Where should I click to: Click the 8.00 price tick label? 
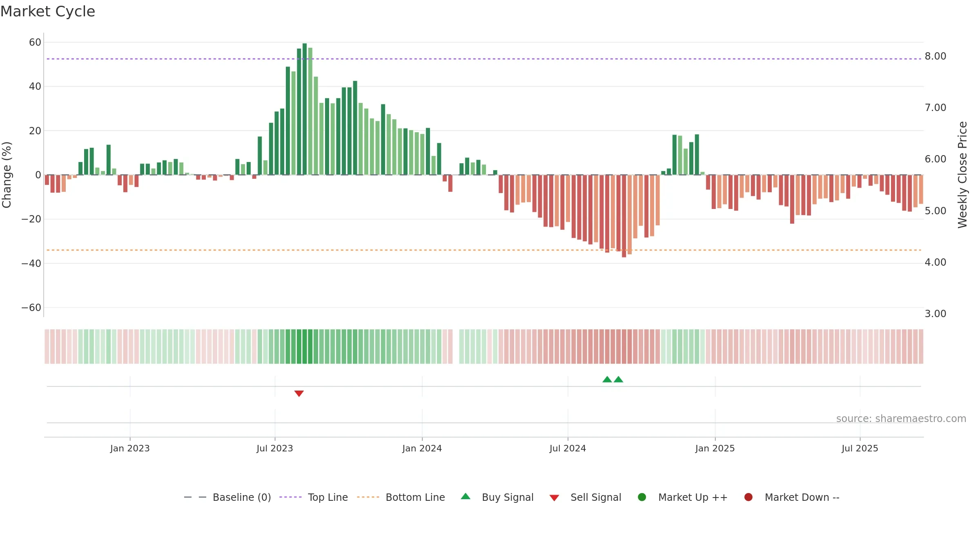point(935,56)
